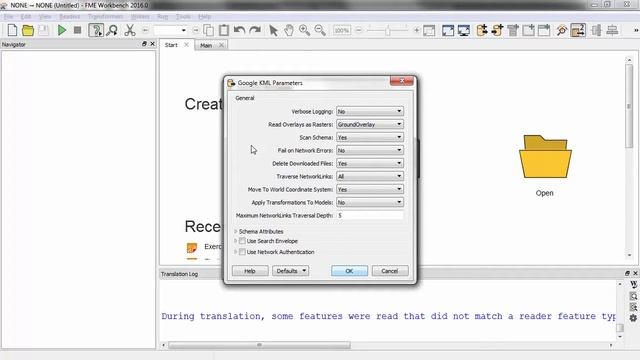Image resolution: width=640 pixels, height=360 pixels.
Task: Click the zoom slider minus button
Action: (x=359, y=30)
